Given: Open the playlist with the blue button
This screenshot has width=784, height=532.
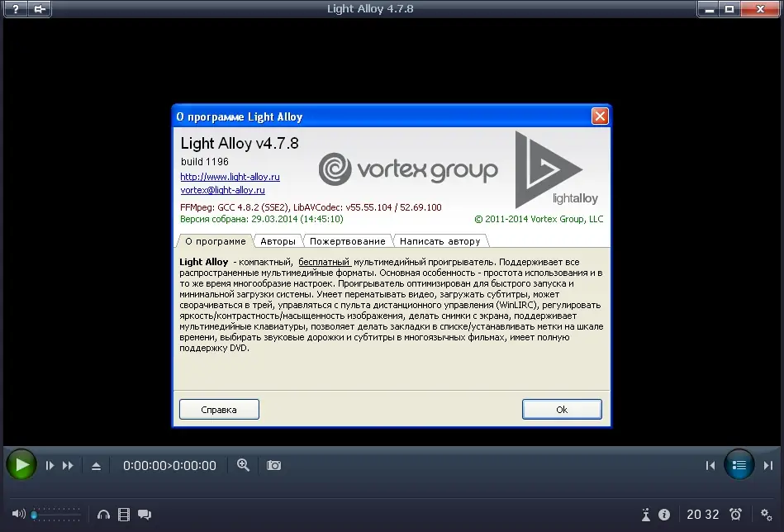Looking at the screenshot, I should tap(739, 465).
